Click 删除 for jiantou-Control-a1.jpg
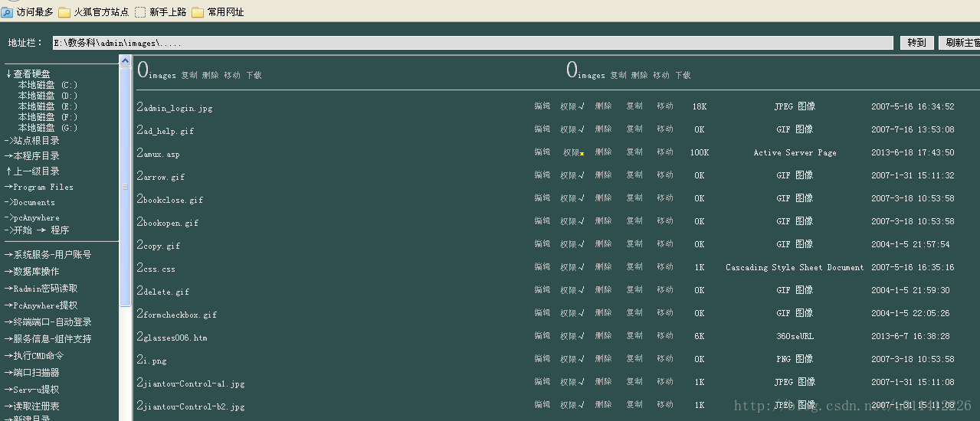 tap(604, 382)
